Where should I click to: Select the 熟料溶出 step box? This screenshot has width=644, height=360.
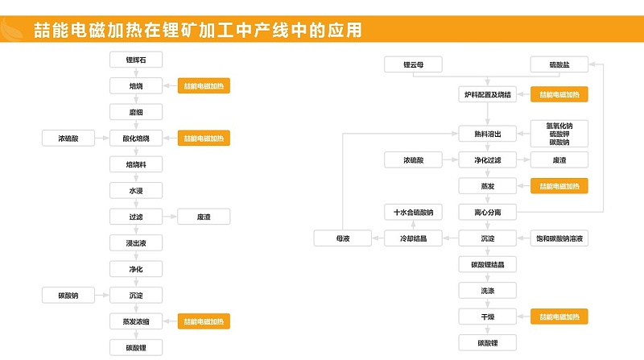[487, 134]
